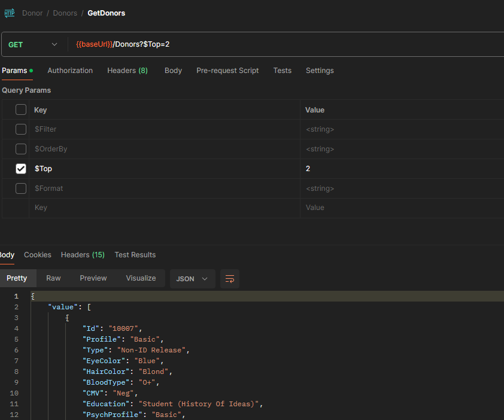Toggle the select-all checkbox in Key header

(x=21, y=109)
